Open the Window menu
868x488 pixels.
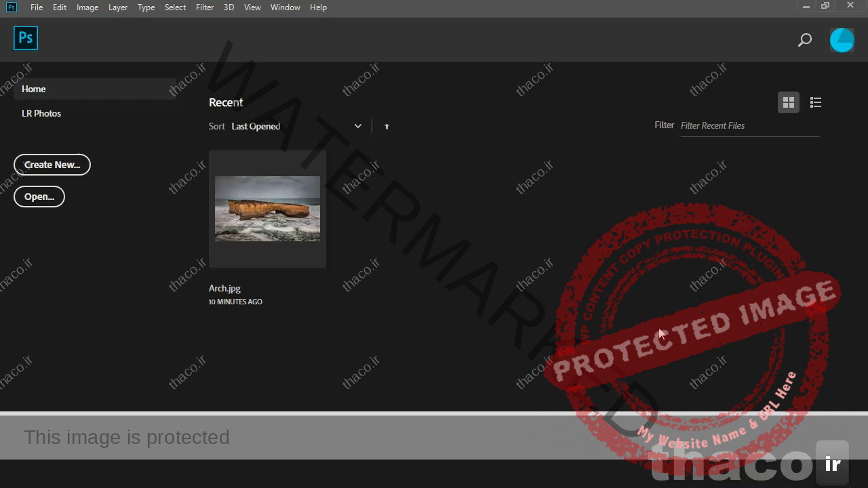pyautogui.click(x=285, y=7)
